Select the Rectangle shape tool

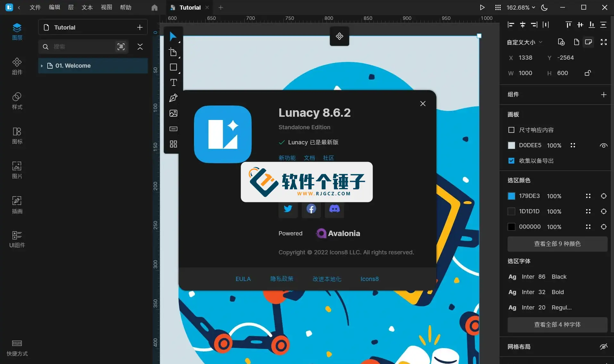click(173, 67)
